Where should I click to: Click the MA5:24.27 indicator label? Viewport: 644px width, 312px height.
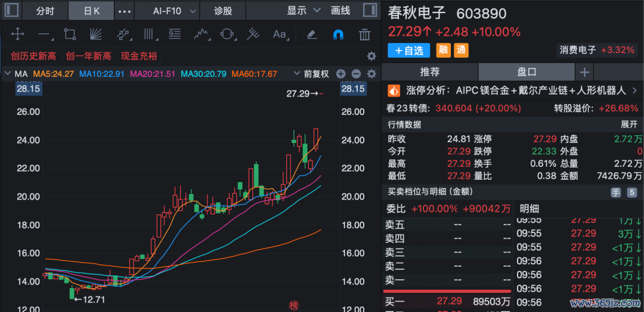(x=54, y=74)
